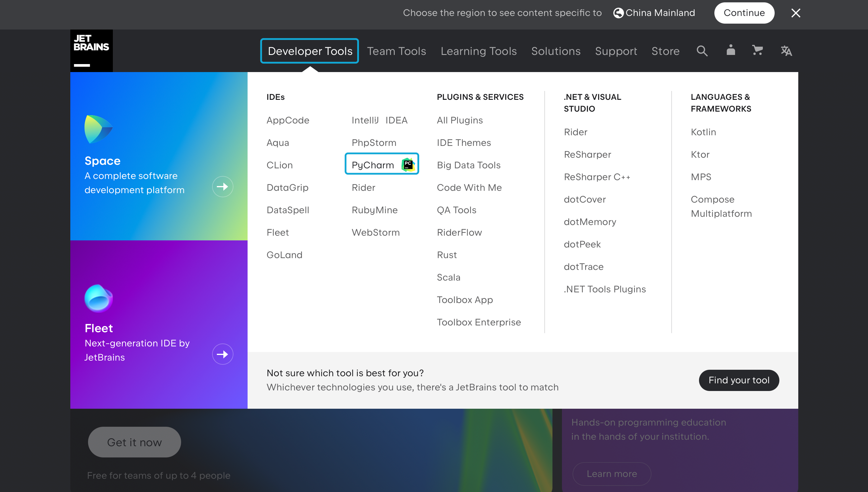Screen dimensions: 868x492
Task: Open CLion from the IDEs list
Action: click(279, 165)
